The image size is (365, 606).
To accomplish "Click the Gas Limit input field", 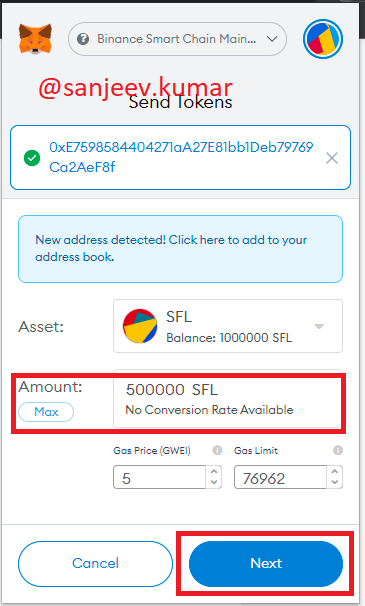I will coord(280,477).
